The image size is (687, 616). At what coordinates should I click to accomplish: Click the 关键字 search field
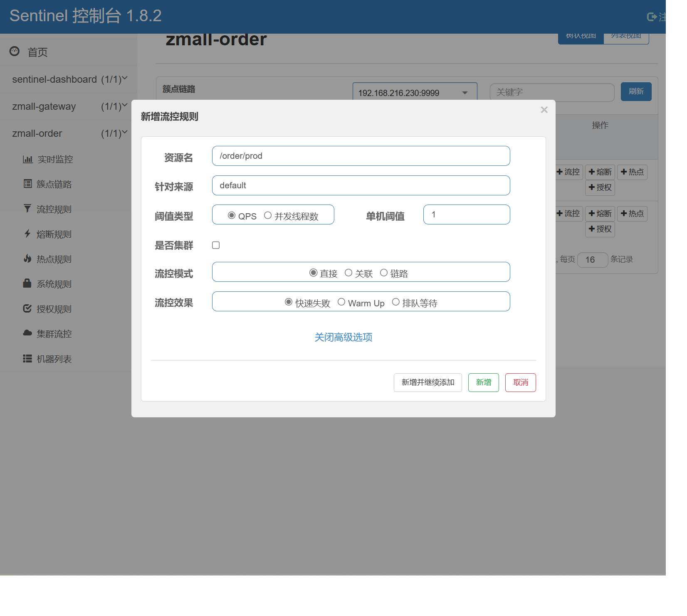552,92
